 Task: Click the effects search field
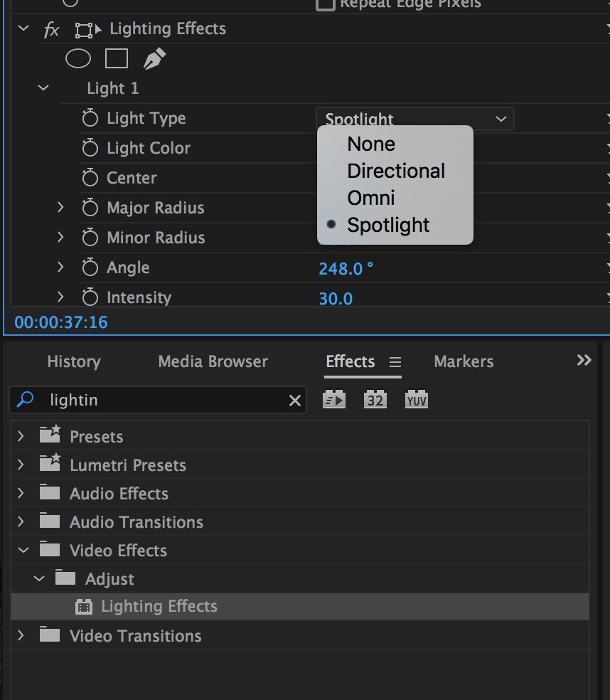pyautogui.click(x=158, y=400)
